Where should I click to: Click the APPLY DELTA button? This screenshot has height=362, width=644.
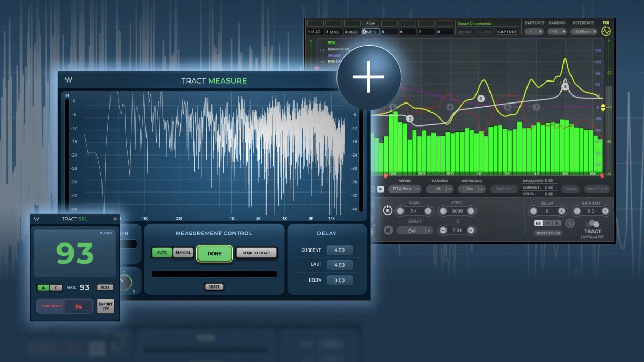point(547,233)
